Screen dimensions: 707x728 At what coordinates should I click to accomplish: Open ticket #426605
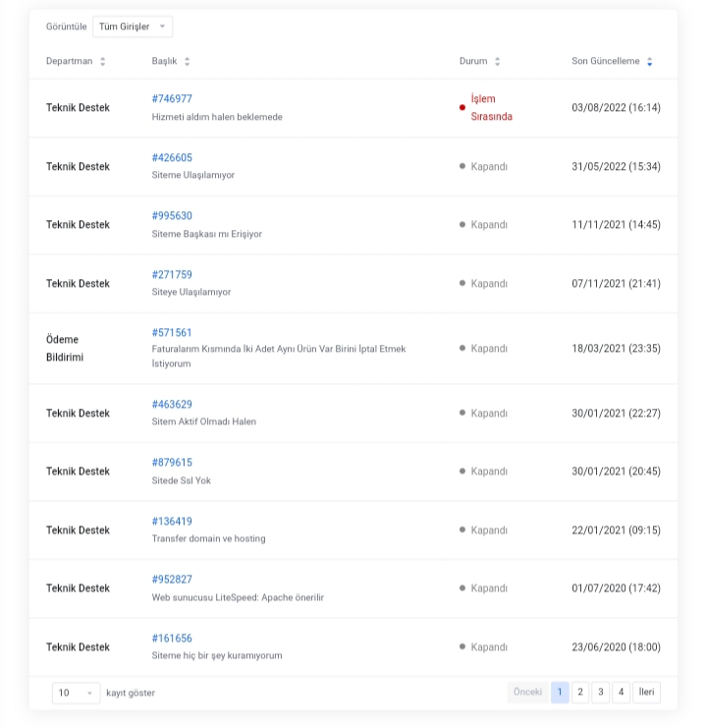click(x=172, y=158)
